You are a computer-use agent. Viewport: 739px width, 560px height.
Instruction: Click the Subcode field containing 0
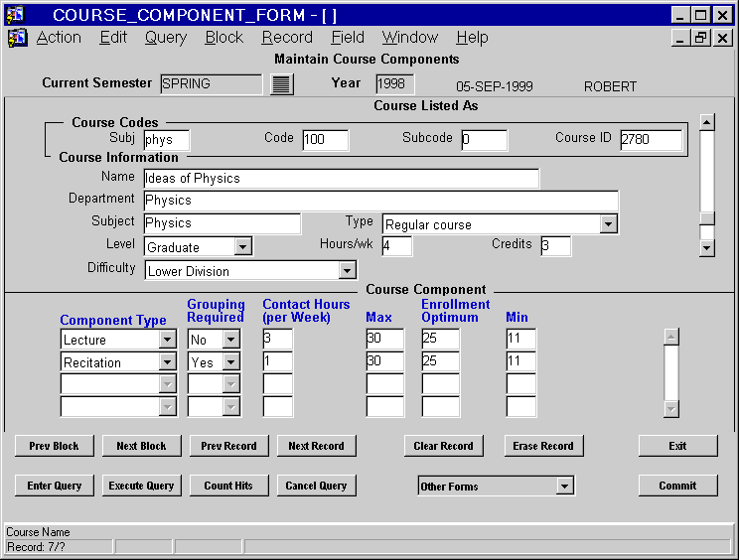coord(484,140)
